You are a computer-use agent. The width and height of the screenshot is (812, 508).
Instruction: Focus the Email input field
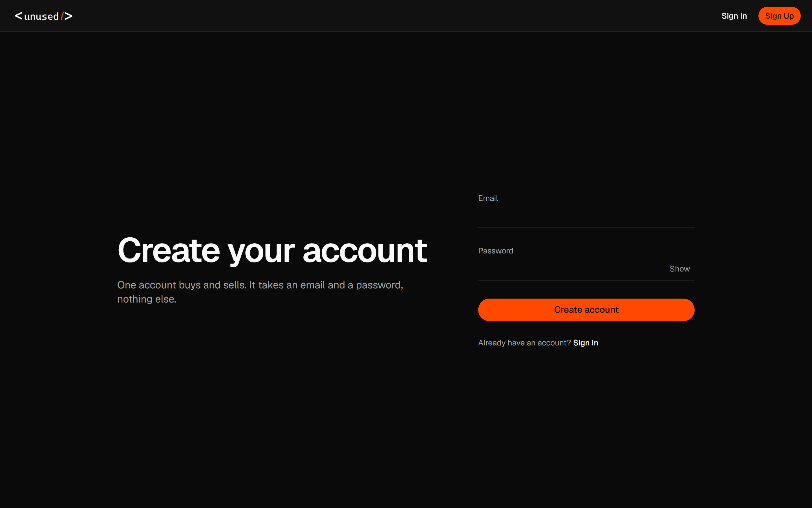tap(586, 218)
